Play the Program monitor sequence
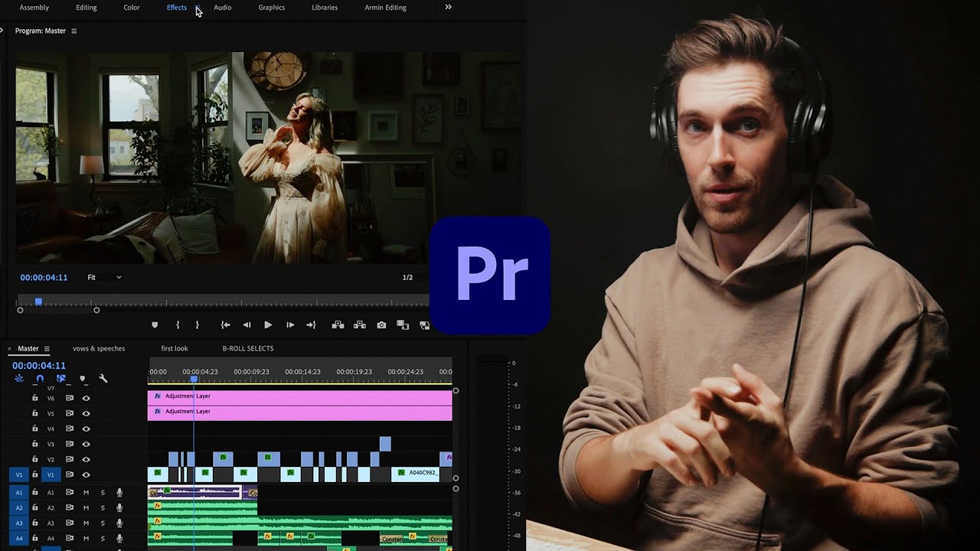This screenshot has height=551, width=980. 268,325
